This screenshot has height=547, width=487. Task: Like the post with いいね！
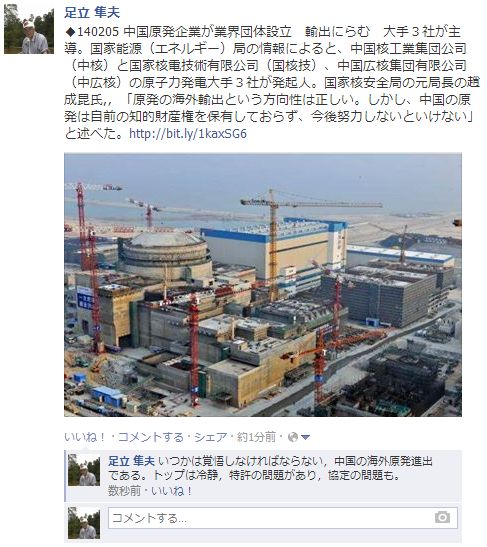point(85,437)
